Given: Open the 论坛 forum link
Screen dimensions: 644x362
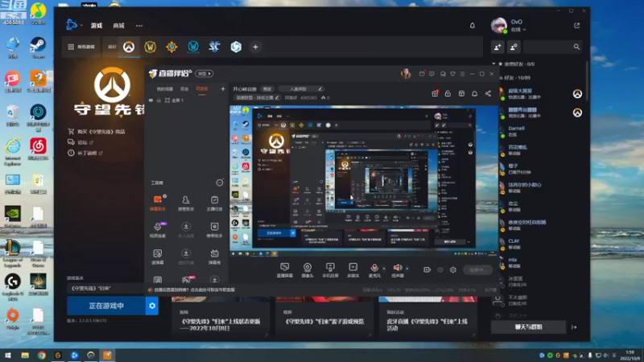Looking at the screenshot, I should 80,142.
